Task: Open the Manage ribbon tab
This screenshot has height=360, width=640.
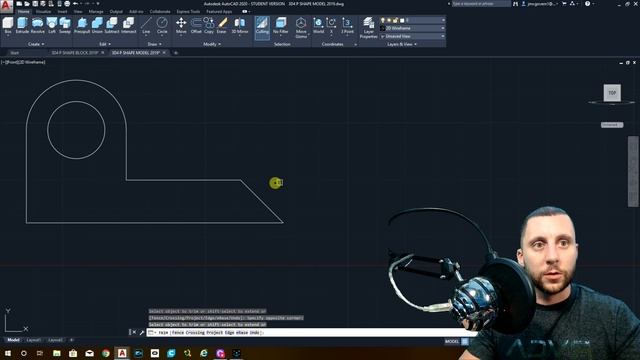Action: pyautogui.click(x=96, y=11)
